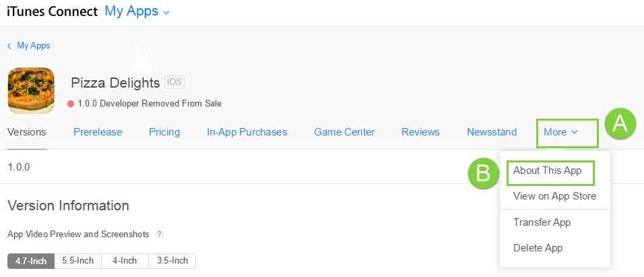This screenshot has height=277, width=644.
Task: Click the back chevron beside My Apps
Action: tap(9, 46)
